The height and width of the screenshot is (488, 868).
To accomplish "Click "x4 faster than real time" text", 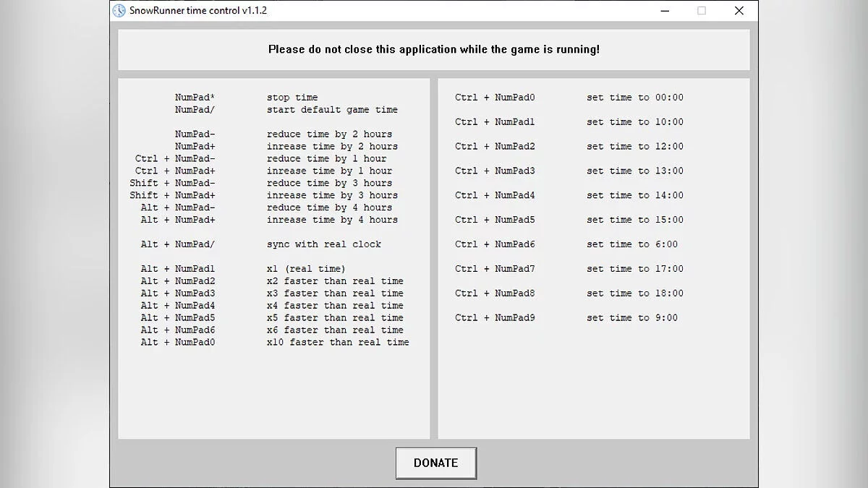I will [335, 306].
